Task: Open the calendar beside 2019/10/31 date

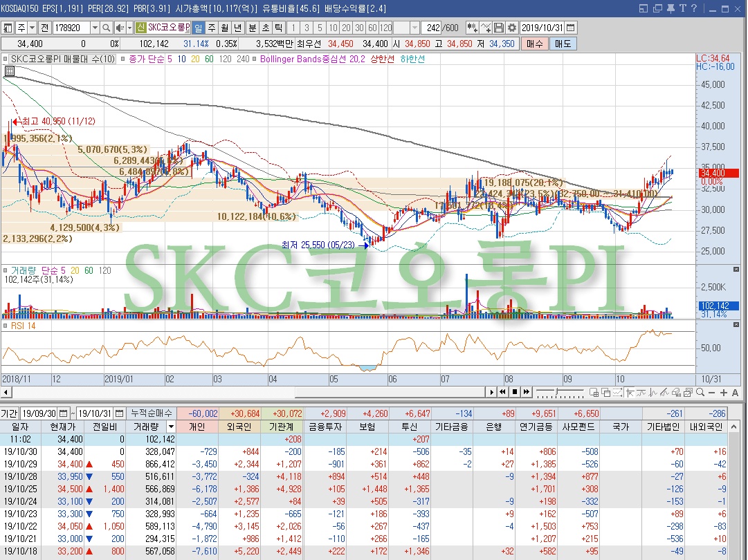Action: [x=571, y=28]
